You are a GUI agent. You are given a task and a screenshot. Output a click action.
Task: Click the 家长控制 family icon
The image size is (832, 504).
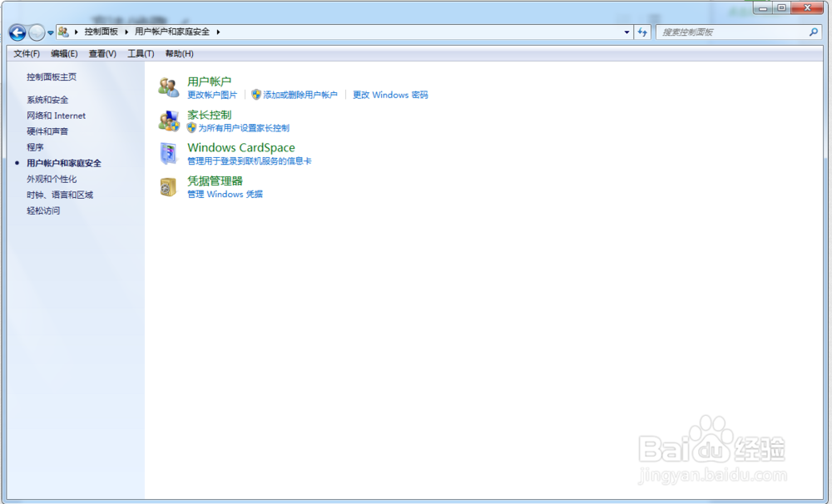click(x=169, y=121)
